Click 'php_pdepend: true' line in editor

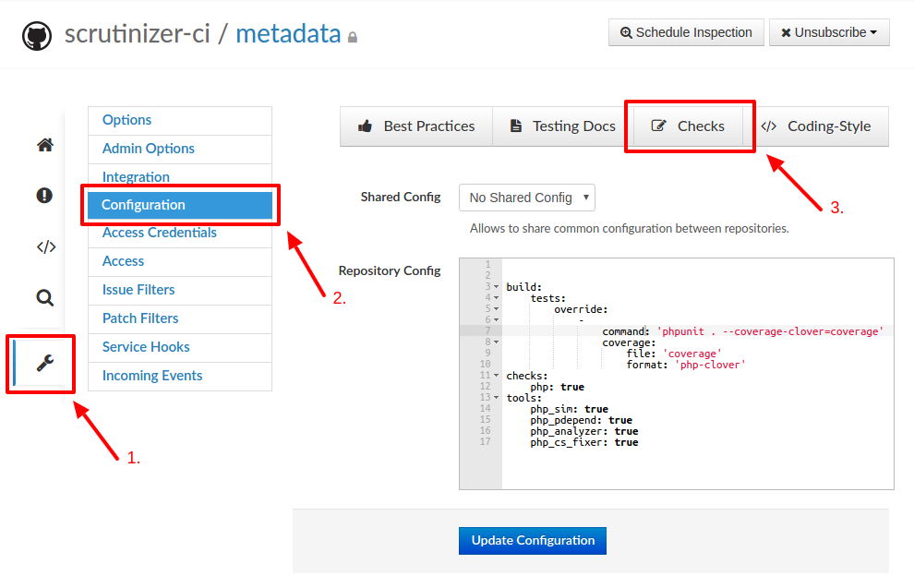tap(581, 420)
